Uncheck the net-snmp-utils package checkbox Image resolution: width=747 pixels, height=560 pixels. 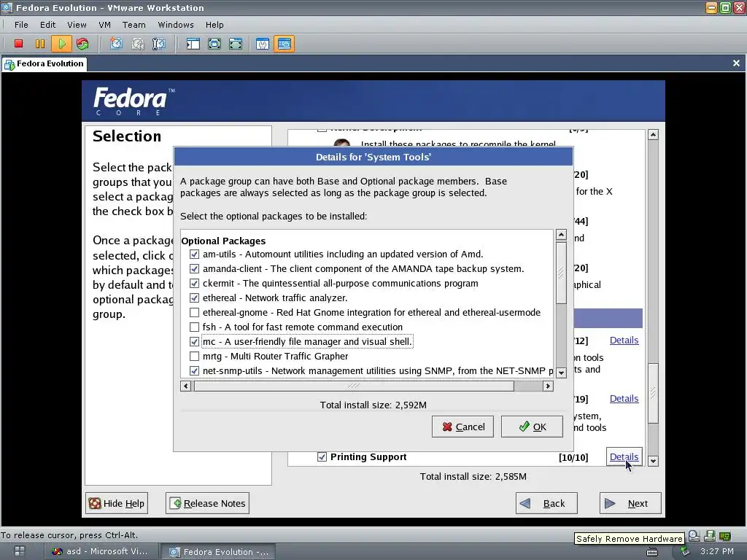194,370
